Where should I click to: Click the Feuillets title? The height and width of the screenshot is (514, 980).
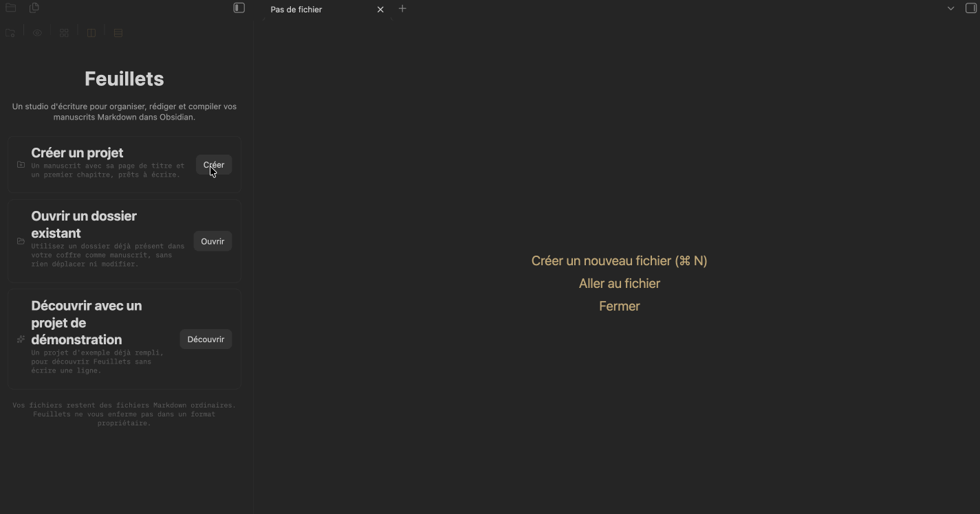[124, 78]
